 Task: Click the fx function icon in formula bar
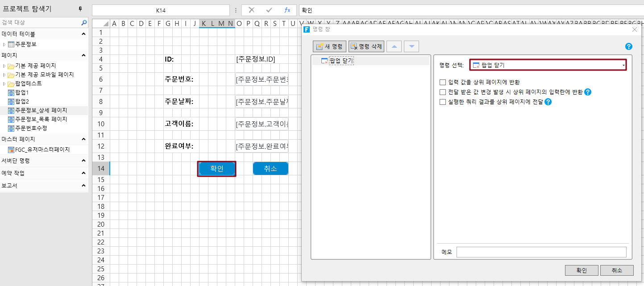tap(287, 10)
